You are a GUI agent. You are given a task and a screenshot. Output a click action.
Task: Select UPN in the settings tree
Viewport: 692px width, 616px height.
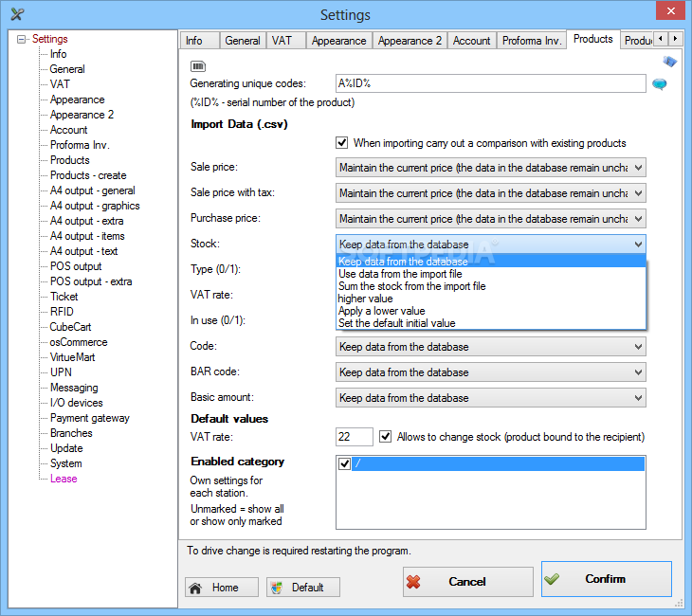click(x=61, y=372)
